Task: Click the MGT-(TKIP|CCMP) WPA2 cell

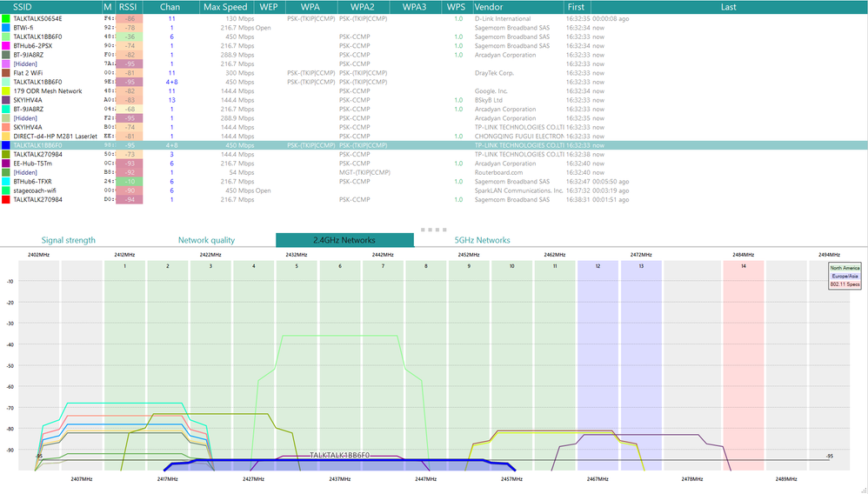Action: [364, 172]
